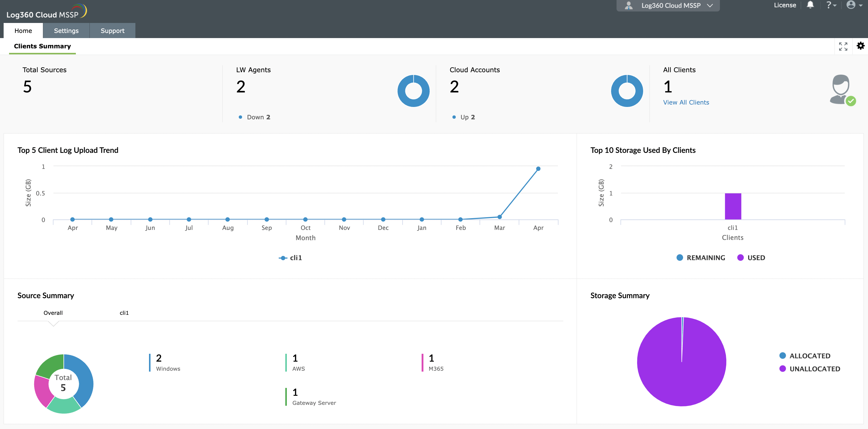Viewport: 868px width, 429px height.
Task: Click the client avatar icon under All Clients
Action: point(841,90)
